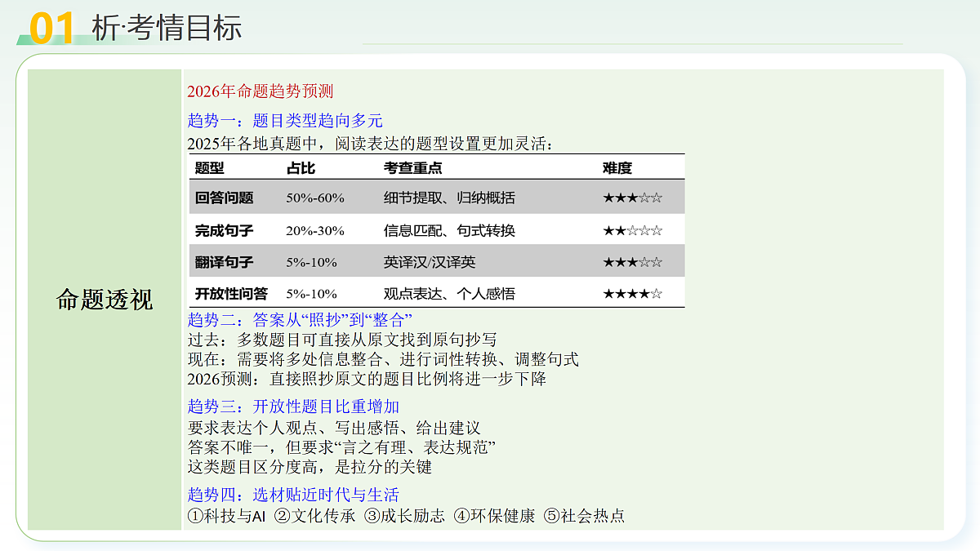Click the '01' section number
980x551 pixels.
coord(53,29)
